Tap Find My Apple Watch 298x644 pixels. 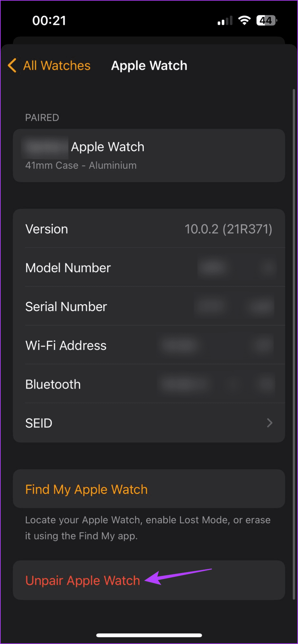click(86, 489)
